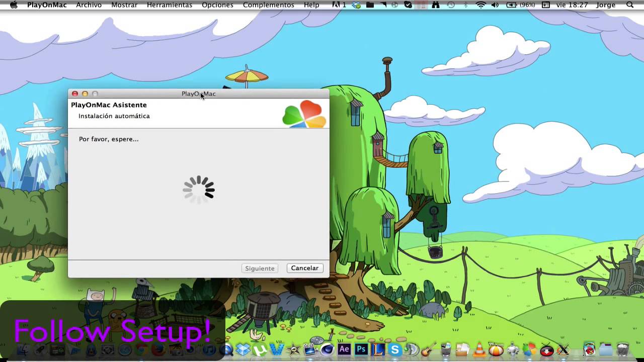Click the PlayOnMac window title bar
Viewport: 644px width, 362px height.
point(199,94)
